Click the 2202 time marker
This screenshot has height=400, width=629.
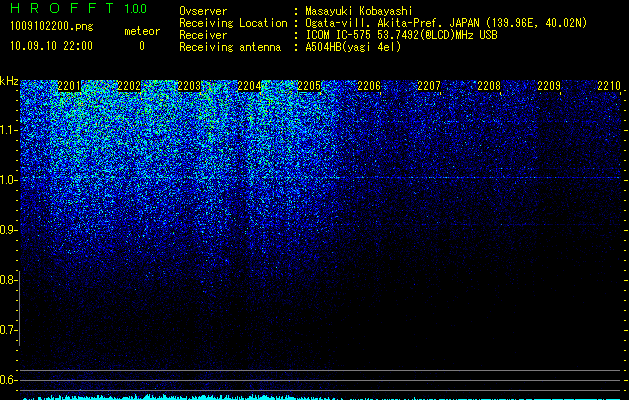[x=129, y=86]
